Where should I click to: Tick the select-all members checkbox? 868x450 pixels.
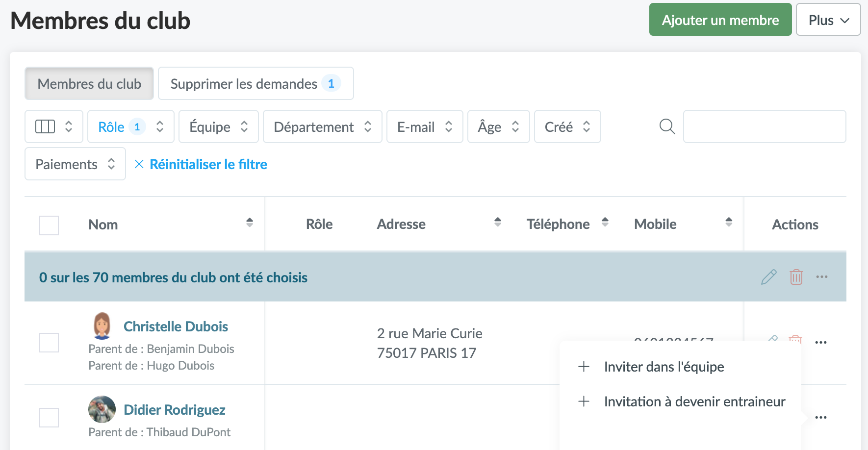click(49, 225)
